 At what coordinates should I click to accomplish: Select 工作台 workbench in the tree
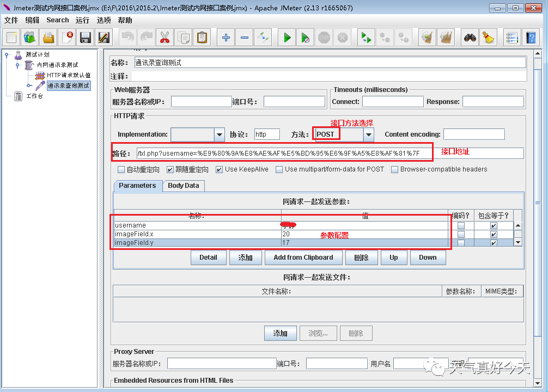point(34,96)
